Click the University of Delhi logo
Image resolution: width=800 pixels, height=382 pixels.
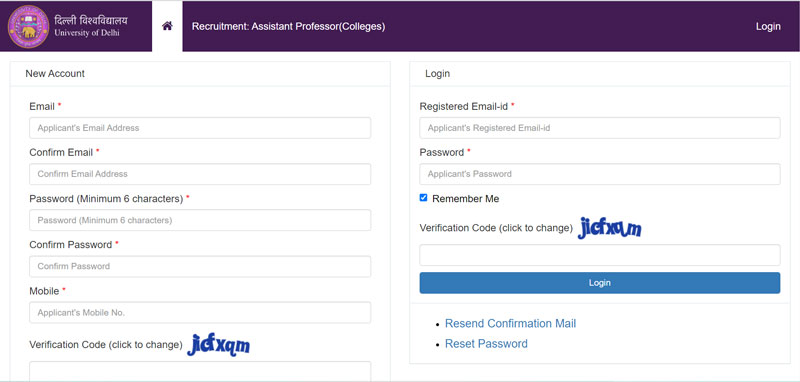click(29, 26)
